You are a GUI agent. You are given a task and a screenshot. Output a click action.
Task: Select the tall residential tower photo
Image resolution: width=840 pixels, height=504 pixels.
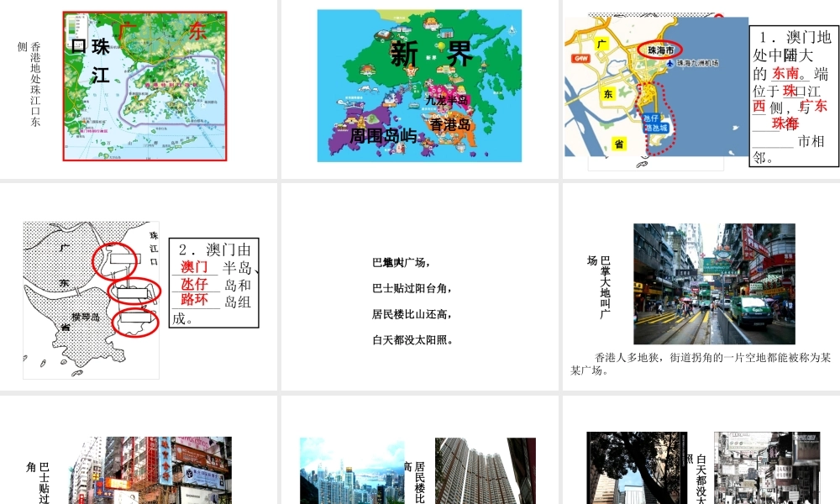486,470
